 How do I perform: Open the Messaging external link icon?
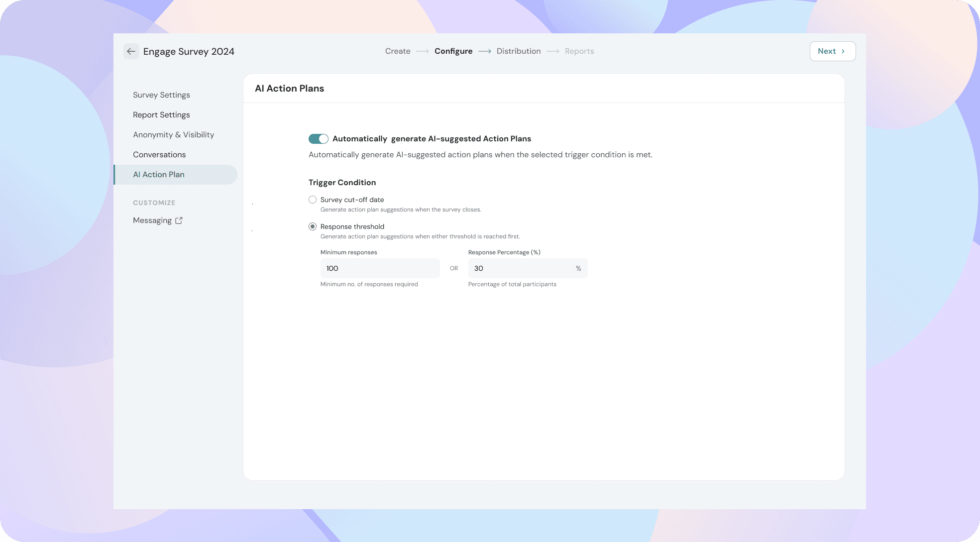tap(179, 220)
